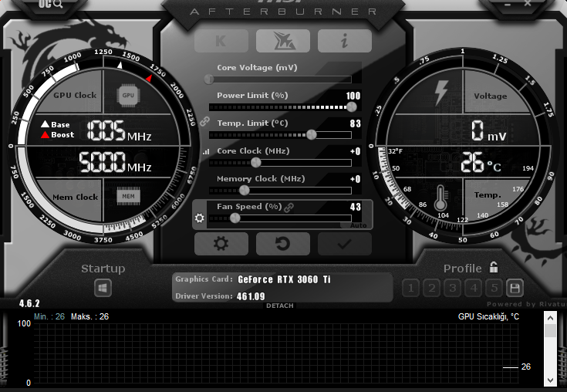Click the Power Limit slider handle

[352, 106]
